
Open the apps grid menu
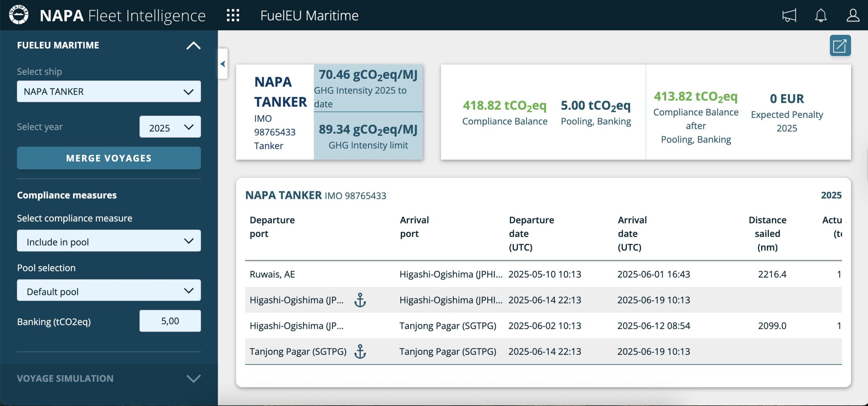click(233, 15)
